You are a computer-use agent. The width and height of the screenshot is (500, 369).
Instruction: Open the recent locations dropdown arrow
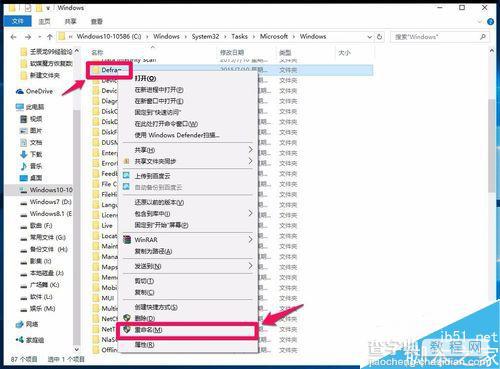point(39,37)
